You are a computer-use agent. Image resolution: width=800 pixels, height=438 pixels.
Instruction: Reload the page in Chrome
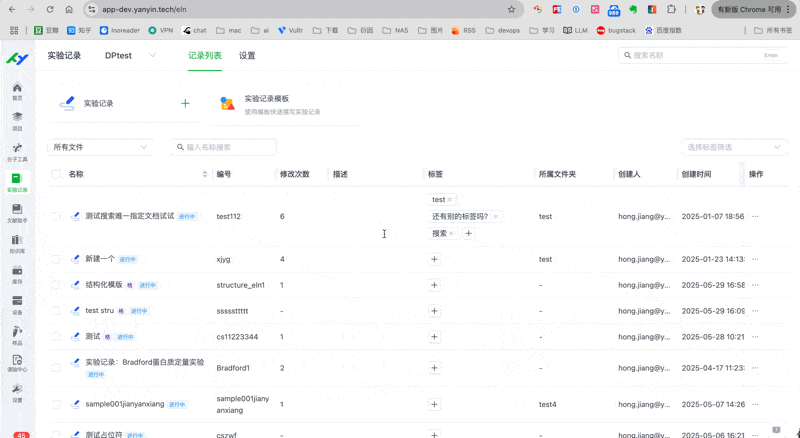pos(50,9)
